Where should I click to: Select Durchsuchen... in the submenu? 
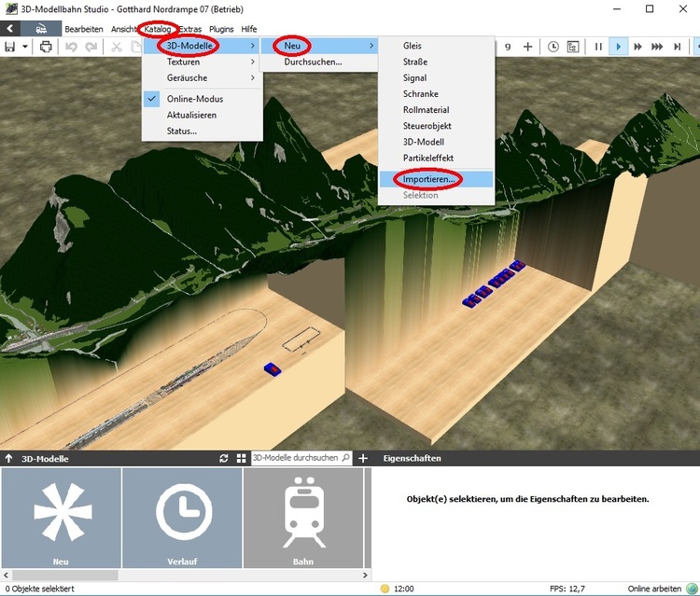tap(319, 62)
